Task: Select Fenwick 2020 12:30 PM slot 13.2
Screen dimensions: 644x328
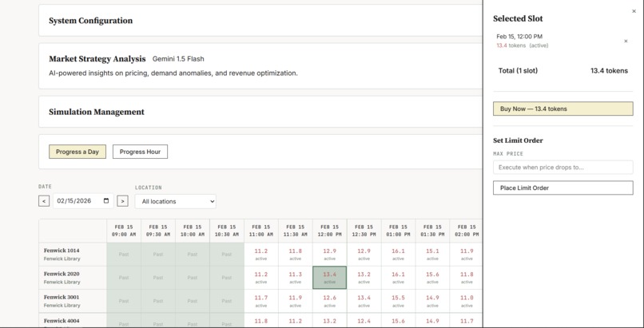Action: tap(364, 278)
